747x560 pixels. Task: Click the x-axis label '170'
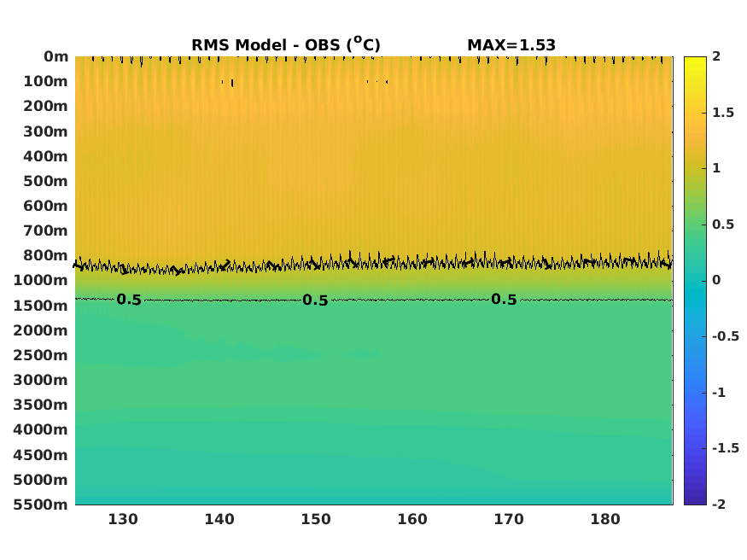509,519
